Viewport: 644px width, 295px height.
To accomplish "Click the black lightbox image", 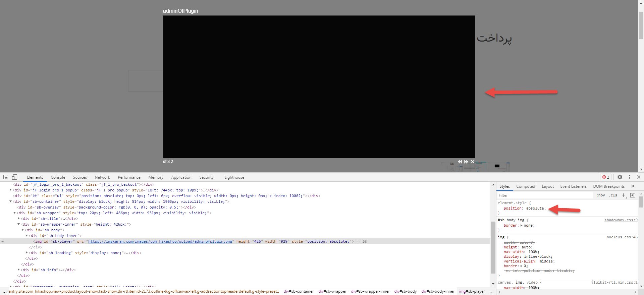I will click(x=319, y=87).
